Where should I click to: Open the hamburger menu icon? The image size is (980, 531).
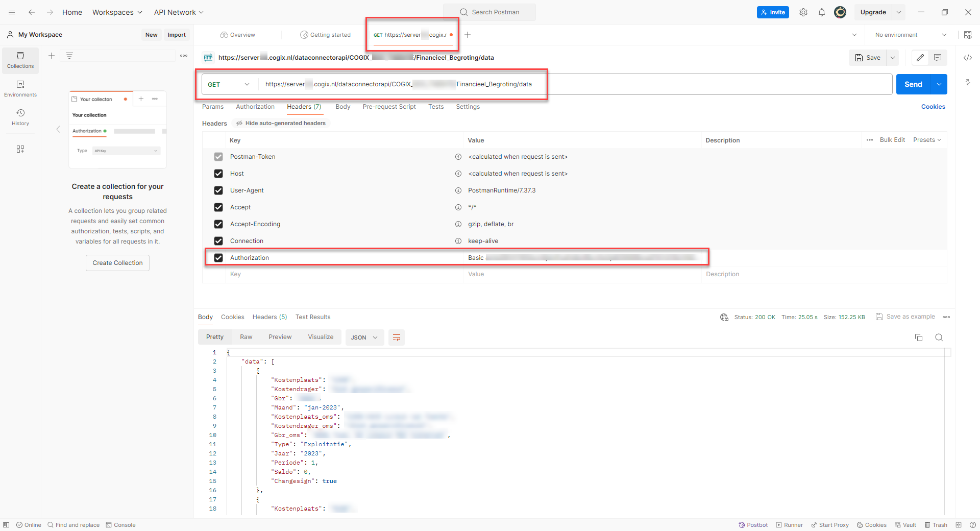pyautogui.click(x=12, y=12)
